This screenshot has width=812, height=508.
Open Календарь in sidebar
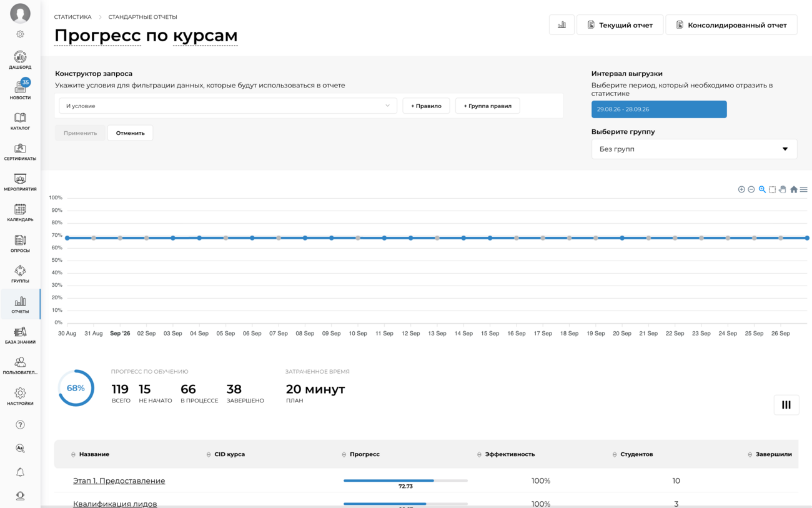[20, 213]
